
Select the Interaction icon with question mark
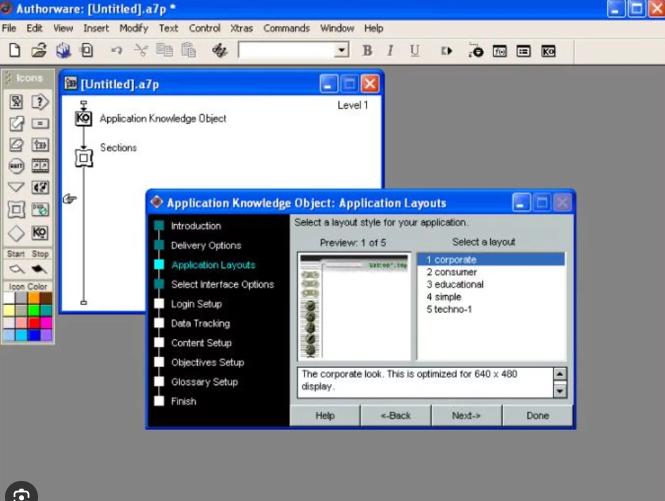coord(40,102)
